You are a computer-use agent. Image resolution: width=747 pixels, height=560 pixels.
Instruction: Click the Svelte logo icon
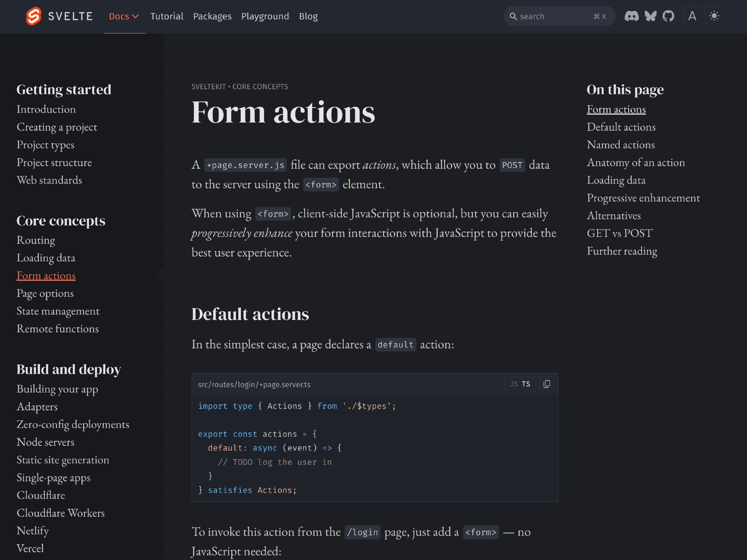click(34, 16)
